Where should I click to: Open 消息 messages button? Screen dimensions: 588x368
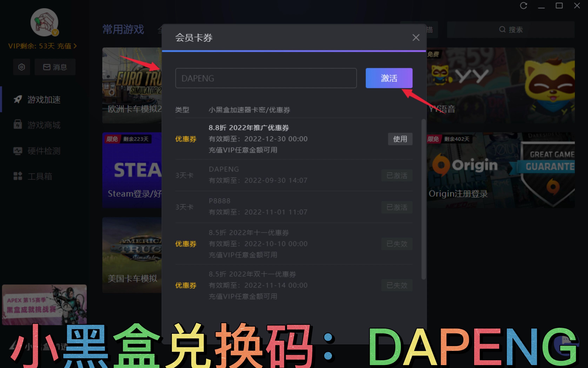click(55, 67)
